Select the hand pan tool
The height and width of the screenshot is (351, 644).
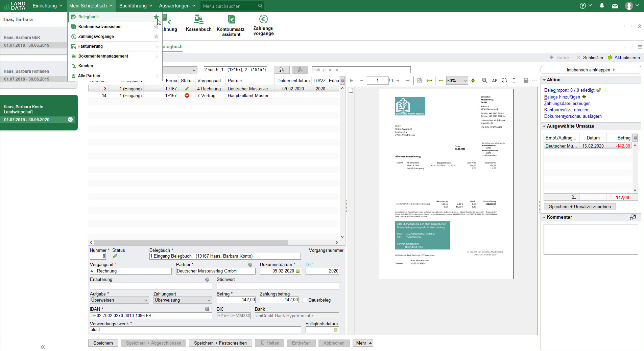tap(504, 81)
